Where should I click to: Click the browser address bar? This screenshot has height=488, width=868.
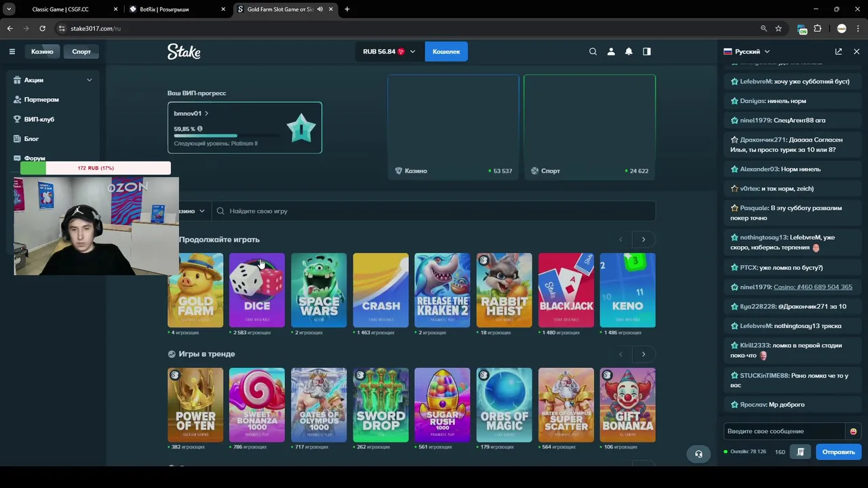click(407, 28)
